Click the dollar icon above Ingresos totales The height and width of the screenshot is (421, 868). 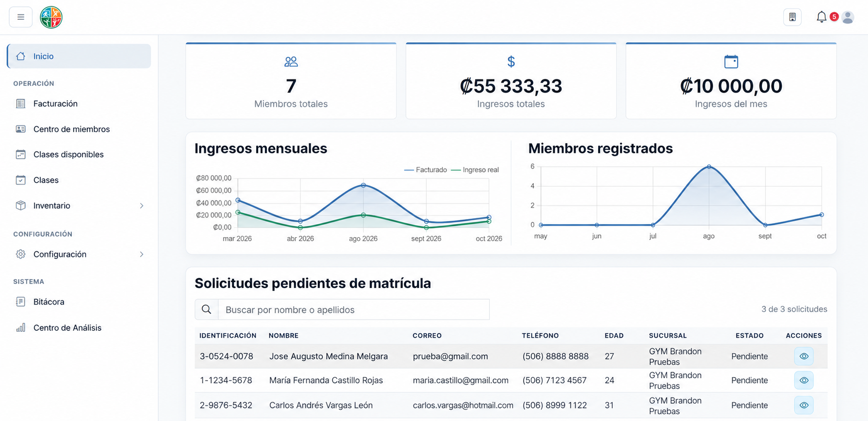click(x=511, y=62)
